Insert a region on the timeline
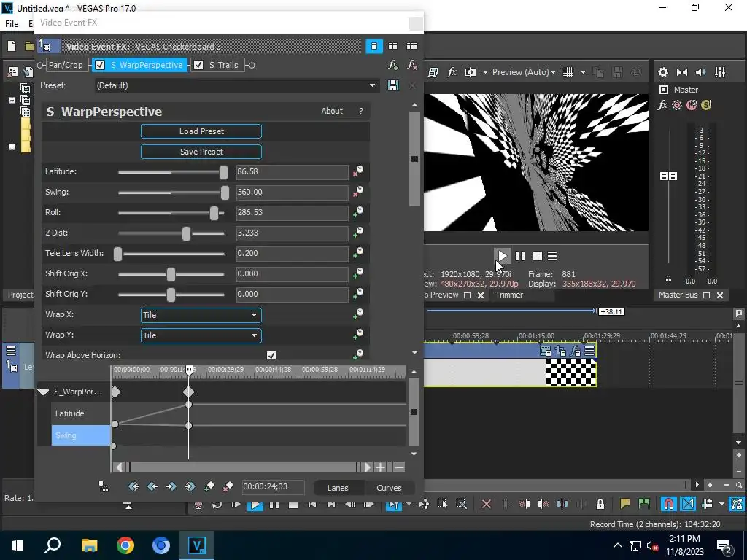Viewport: 747px width, 560px height. coord(644,504)
